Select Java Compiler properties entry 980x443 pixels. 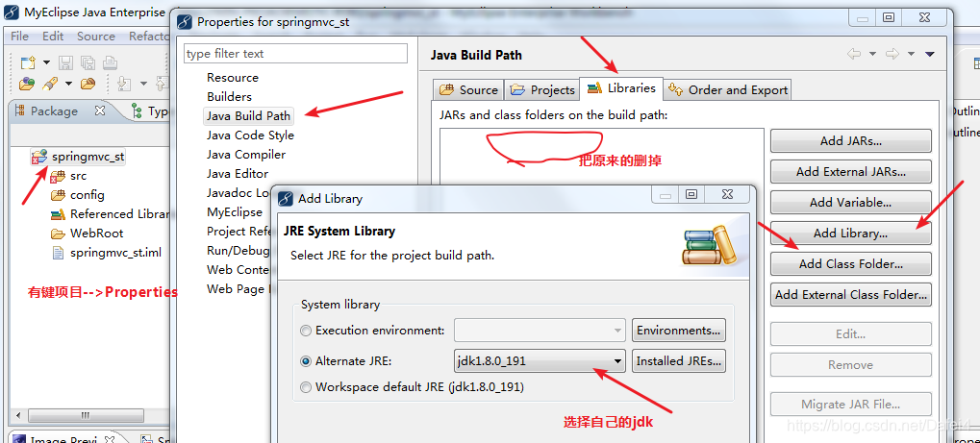tap(246, 155)
